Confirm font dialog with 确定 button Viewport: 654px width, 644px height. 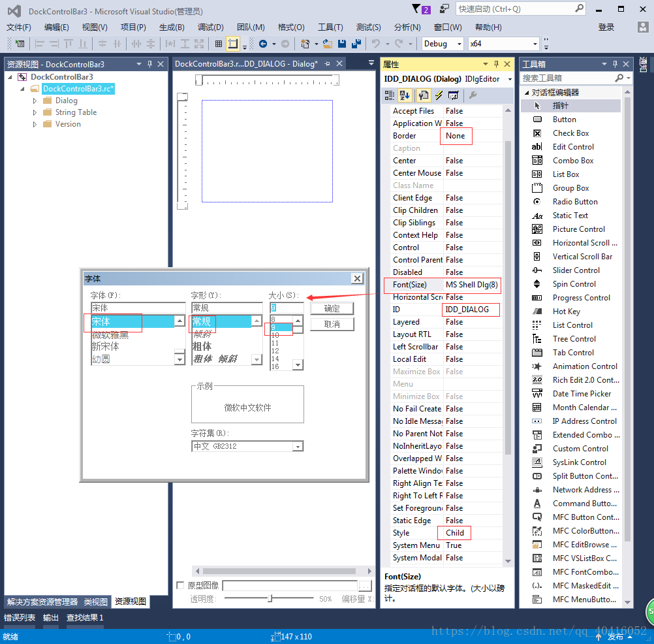coord(332,308)
